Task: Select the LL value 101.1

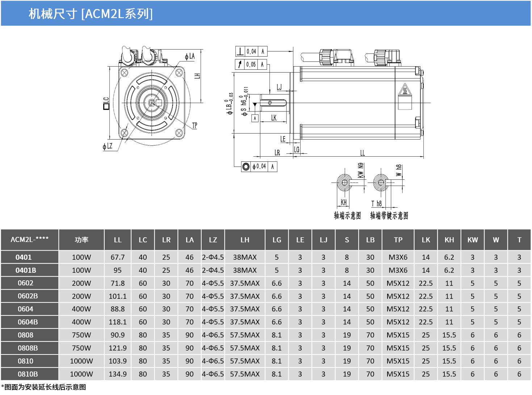Action: (x=118, y=296)
